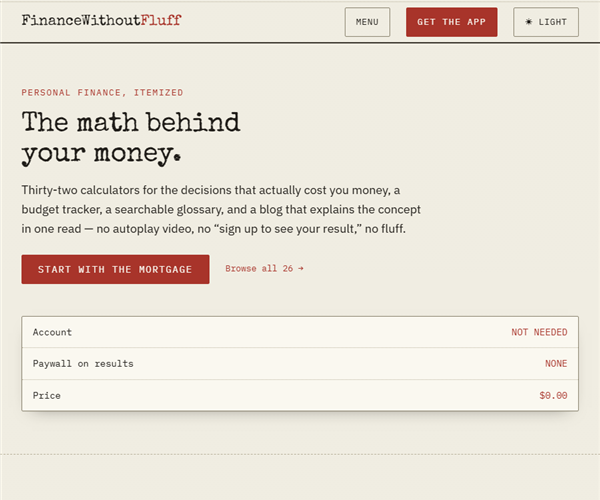Image resolution: width=600 pixels, height=500 pixels.
Task: Click the Price row label
Action: [47, 395]
